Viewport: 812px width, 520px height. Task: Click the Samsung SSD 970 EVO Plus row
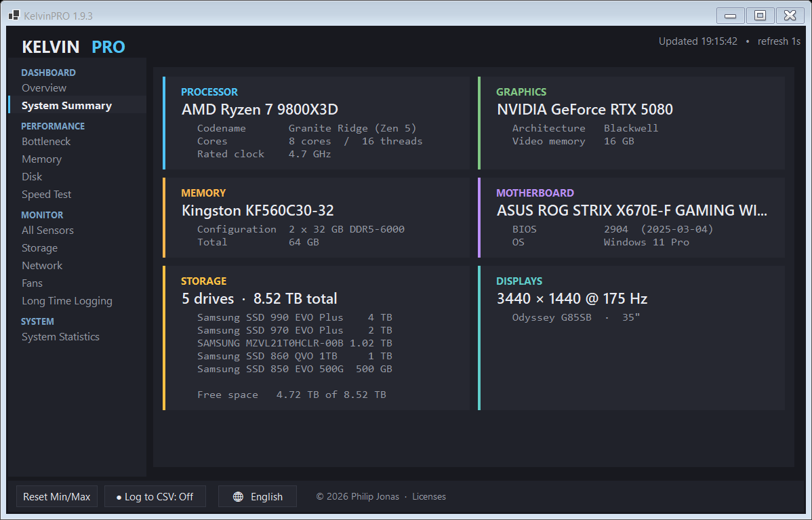tap(295, 330)
